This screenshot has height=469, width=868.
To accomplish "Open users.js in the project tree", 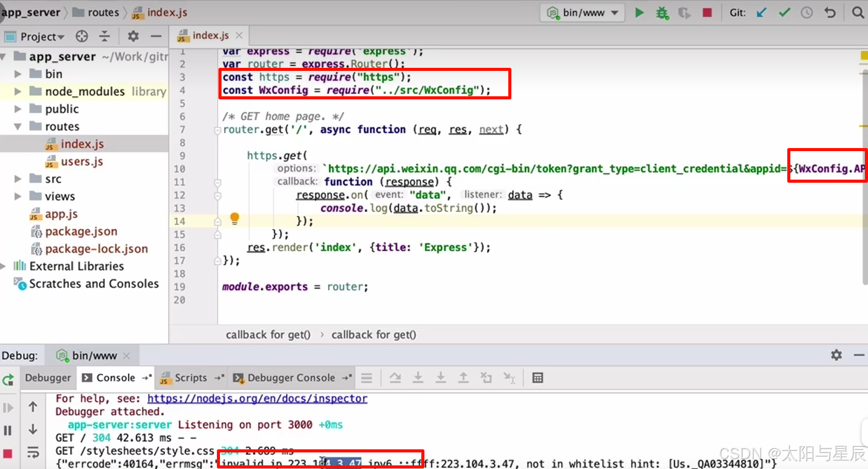I will [x=82, y=162].
